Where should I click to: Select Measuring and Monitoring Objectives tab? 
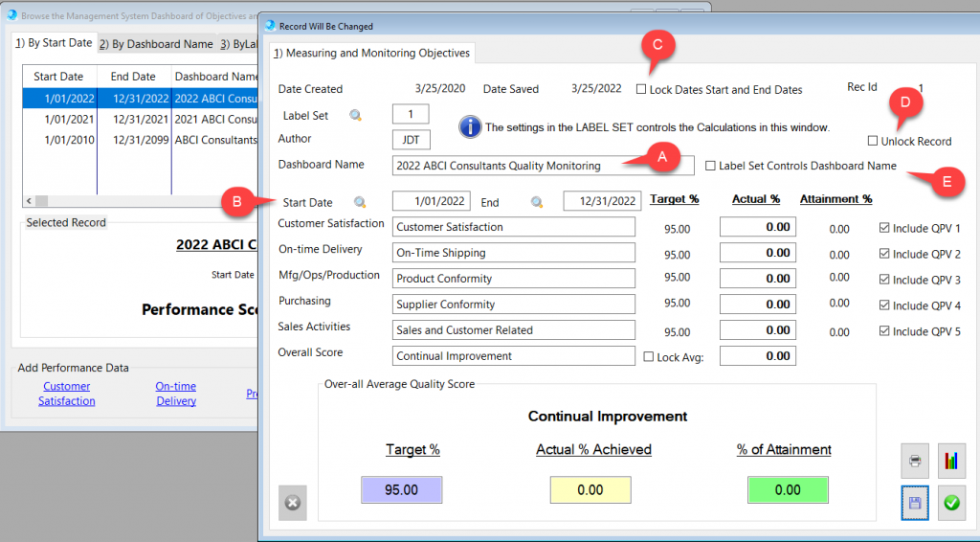point(372,53)
